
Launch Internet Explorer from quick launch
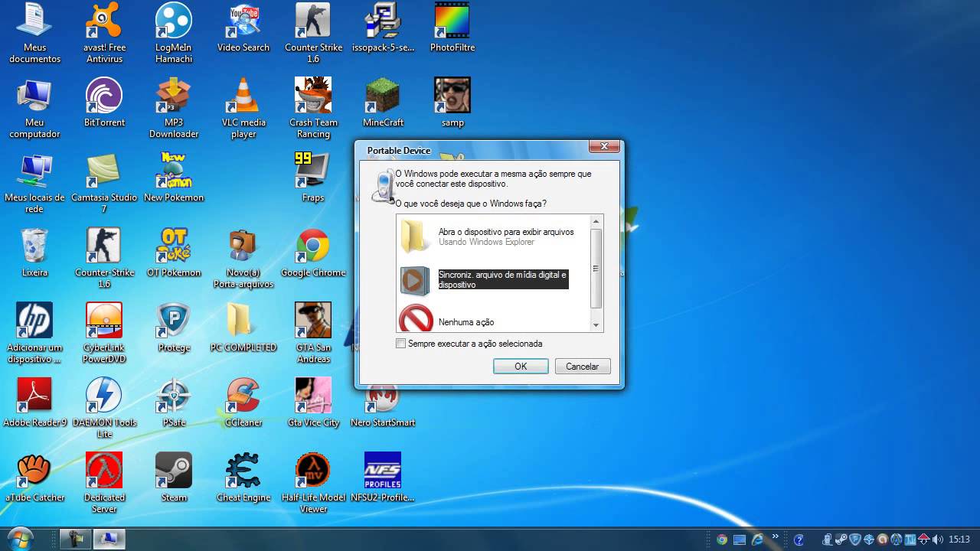pos(758,540)
